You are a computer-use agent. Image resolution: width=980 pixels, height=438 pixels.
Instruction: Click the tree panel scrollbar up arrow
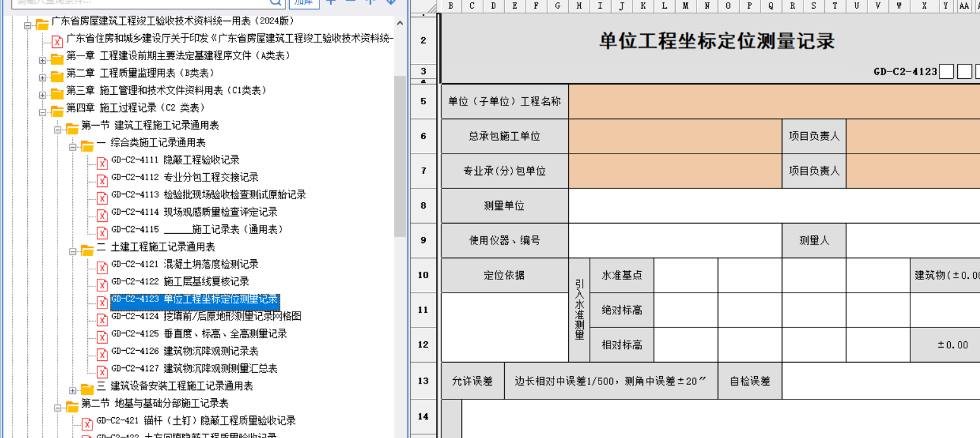[400, 23]
